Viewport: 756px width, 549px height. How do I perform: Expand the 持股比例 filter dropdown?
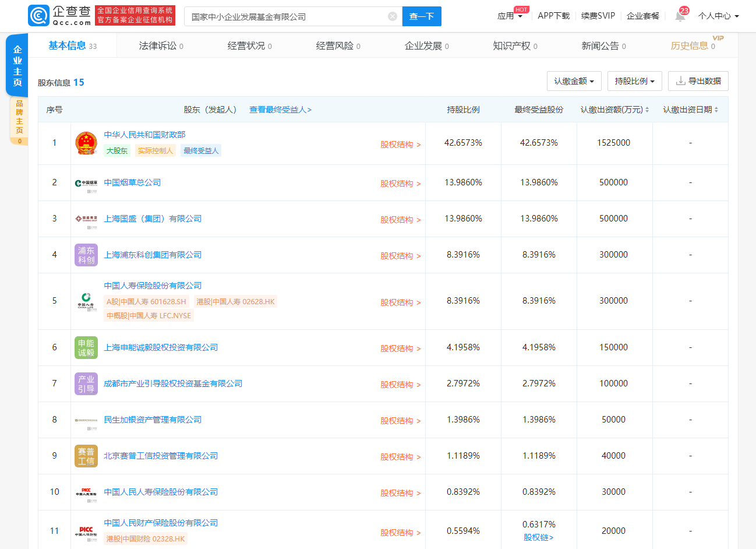635,81
